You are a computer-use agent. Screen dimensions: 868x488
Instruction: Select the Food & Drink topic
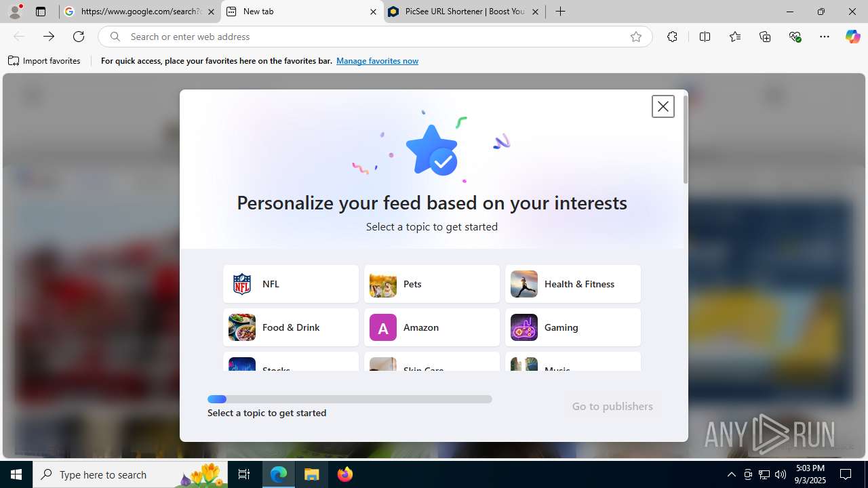pyautogui.click(x=291, y=327)
